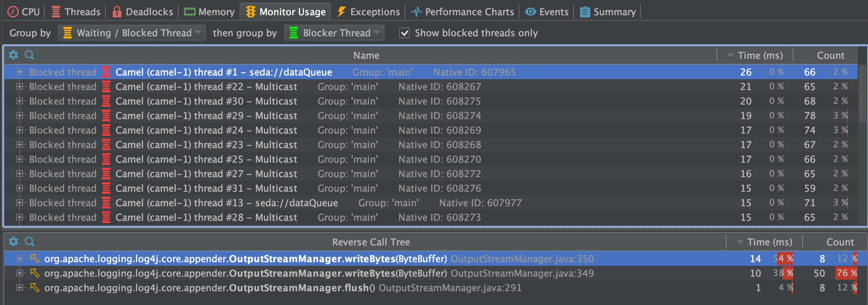
Task: Click the search magnifier in the upper table header
Action: tap(29, 55)
